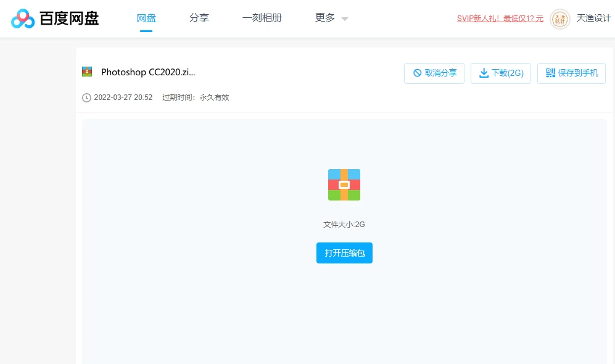Click the 下载(2G) button
Screen dimensions: 615x364
point(501,73)
